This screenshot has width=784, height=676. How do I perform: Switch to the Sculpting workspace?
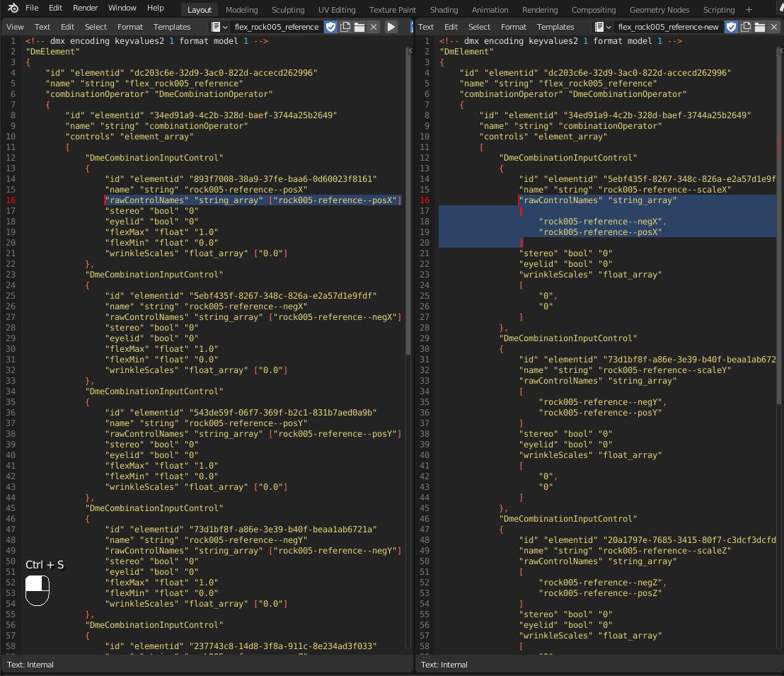288,10
